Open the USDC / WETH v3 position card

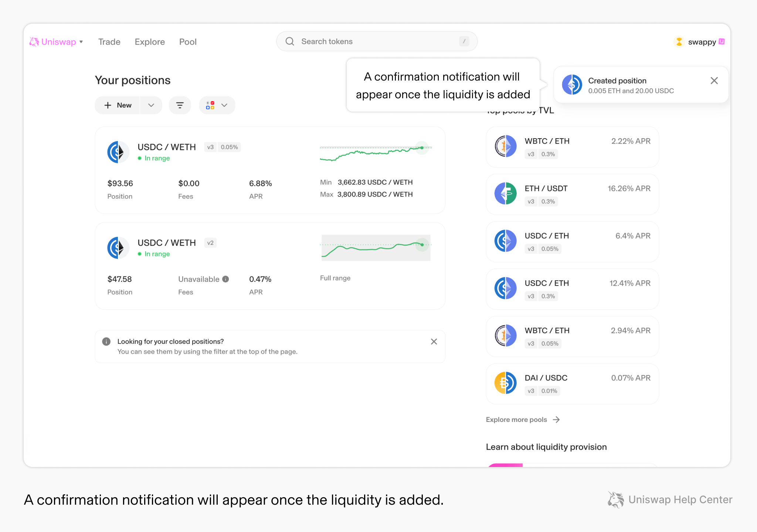pos(270,170)
